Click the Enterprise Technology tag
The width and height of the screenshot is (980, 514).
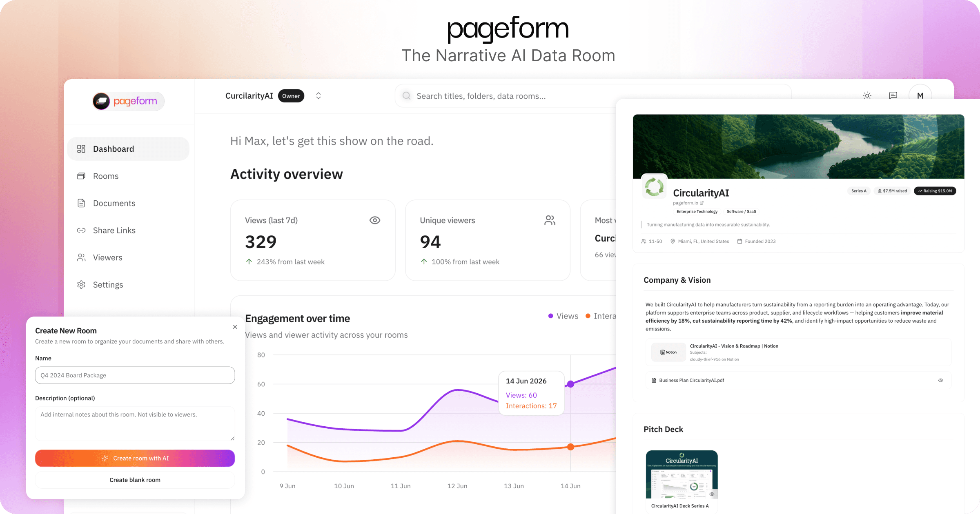(697, 211)
